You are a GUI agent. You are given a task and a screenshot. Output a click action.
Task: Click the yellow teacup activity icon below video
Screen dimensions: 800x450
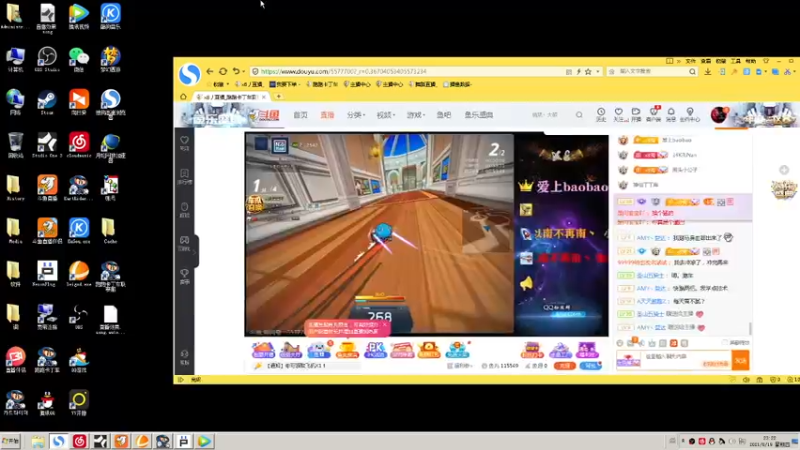pyautogui.click(x=347, y=350)
